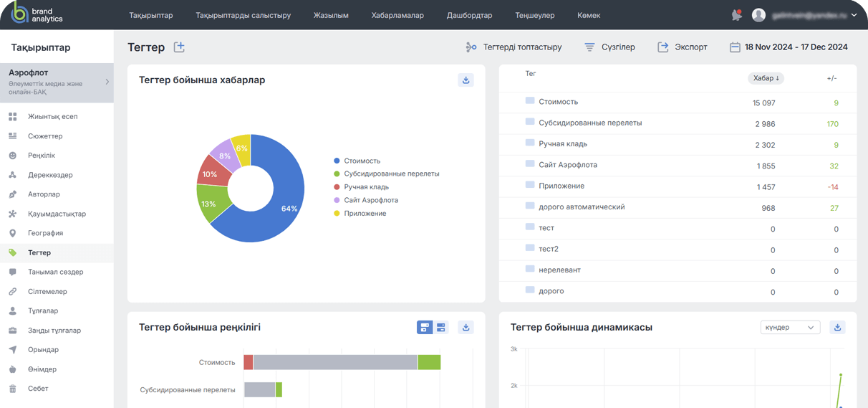Click the Қауымдастықтар sidebar icon
This screenshot has height=408, width=868.
[x=12, y=214]
